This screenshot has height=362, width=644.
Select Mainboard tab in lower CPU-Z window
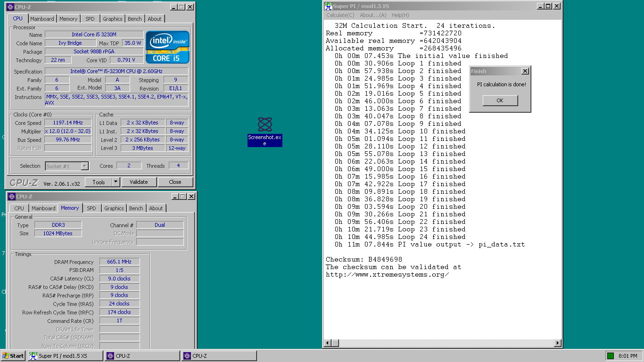click(43, 208)
